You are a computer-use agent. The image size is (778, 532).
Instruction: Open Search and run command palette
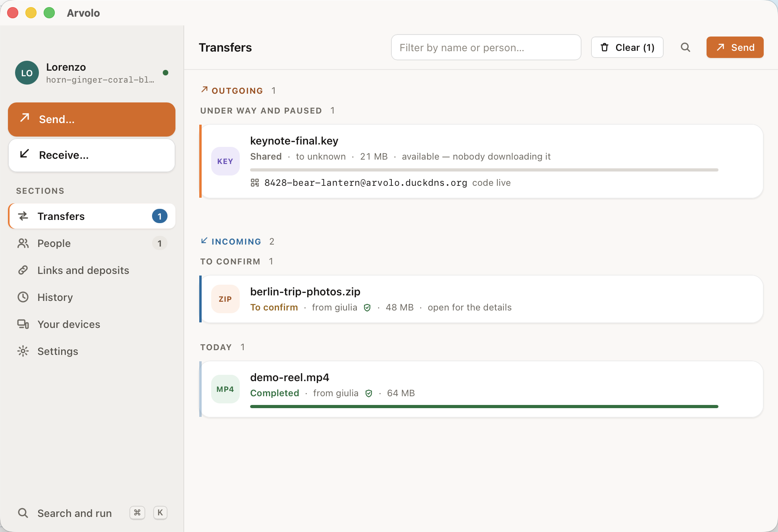[x=92, y=513]
